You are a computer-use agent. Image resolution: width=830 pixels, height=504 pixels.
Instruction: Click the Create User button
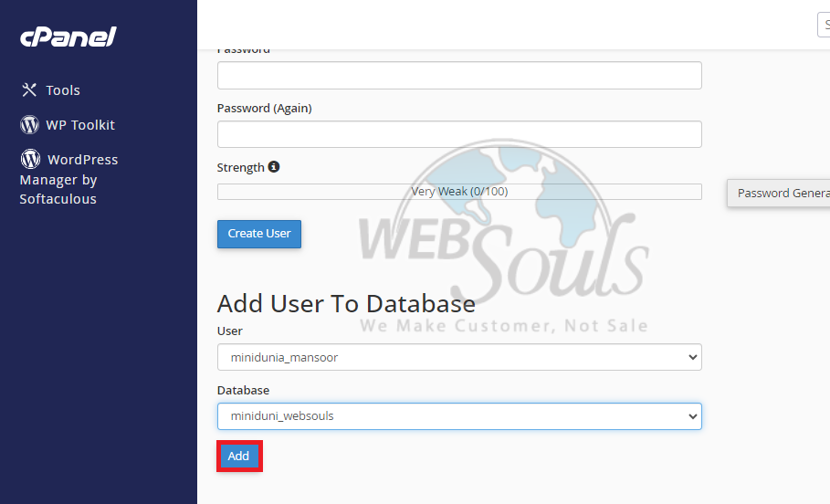click(x=259, y=234)
